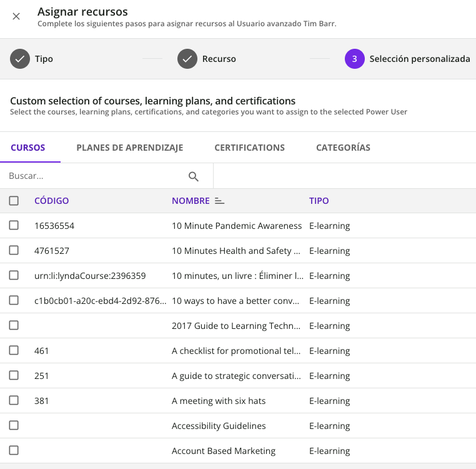Click the name 10 Minute Pandemic Awareness
The image size is (476, 469).
click(x=237, y=226)
